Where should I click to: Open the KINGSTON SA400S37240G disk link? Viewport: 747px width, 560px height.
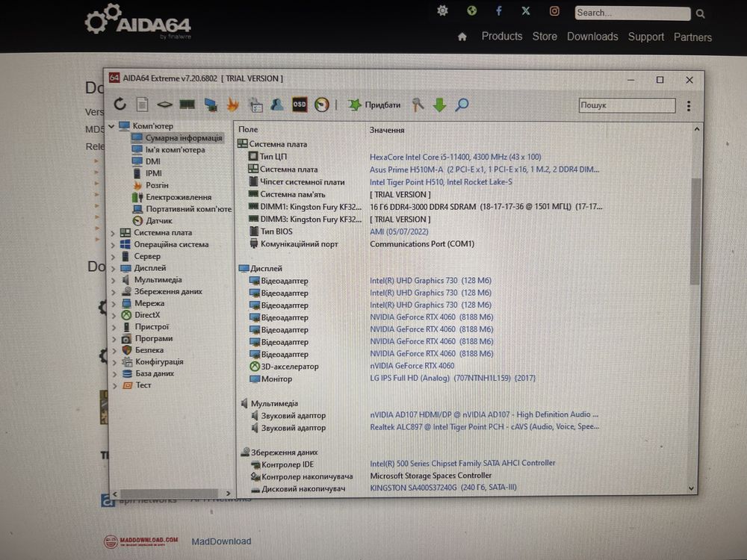click(443, 487)
